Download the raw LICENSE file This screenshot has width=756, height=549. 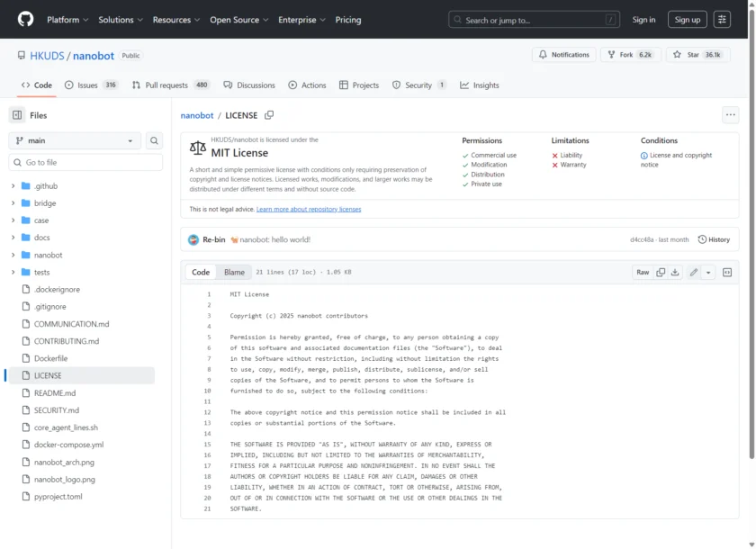click(675, 272)
